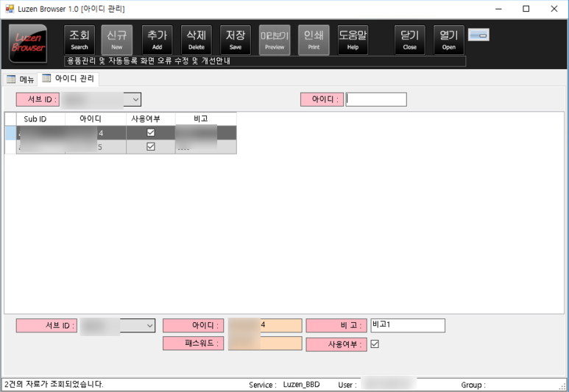Click the top 아이디 search input field
The height and width of the screenshot is (392, 569).
[375, 99]
